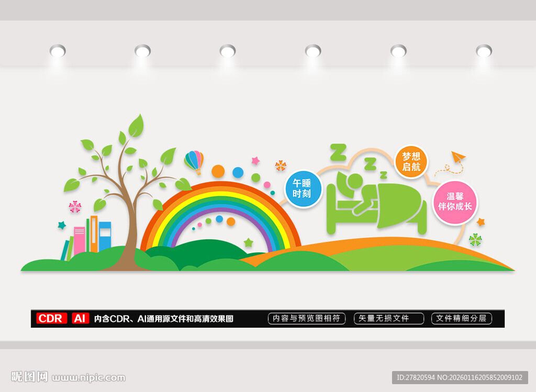Select the blue book beside the tree

pos(105,237)
